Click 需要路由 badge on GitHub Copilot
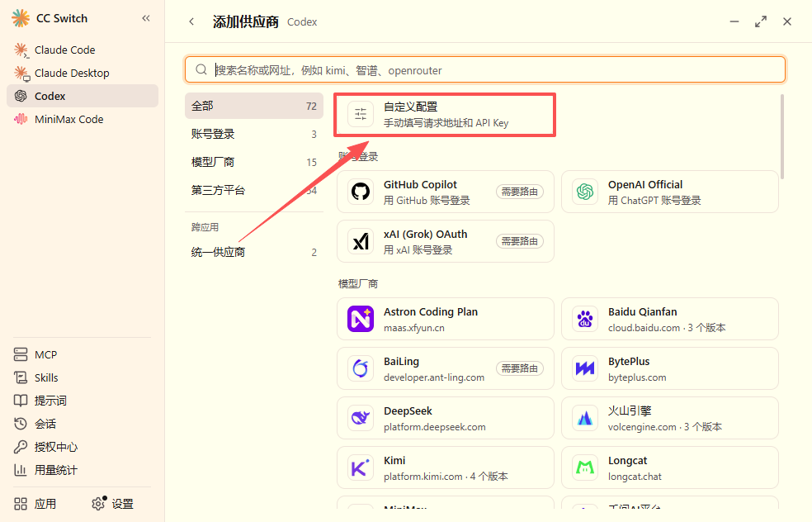Image resolution: width=812 pixels, height=522 pixels. (x=519, y=192)
